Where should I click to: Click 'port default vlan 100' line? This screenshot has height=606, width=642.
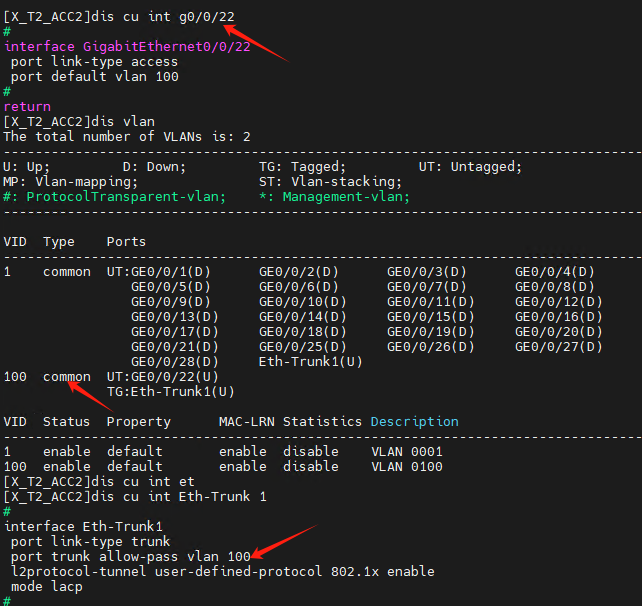95,77
